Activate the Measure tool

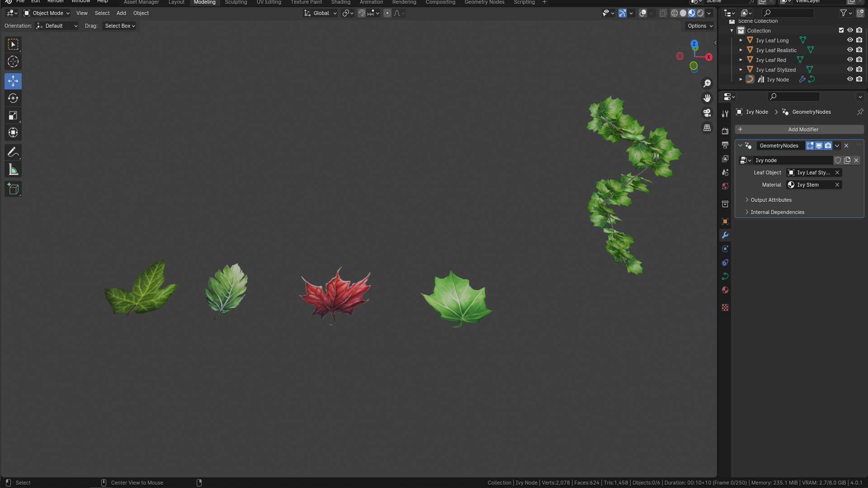click(13, 169)
